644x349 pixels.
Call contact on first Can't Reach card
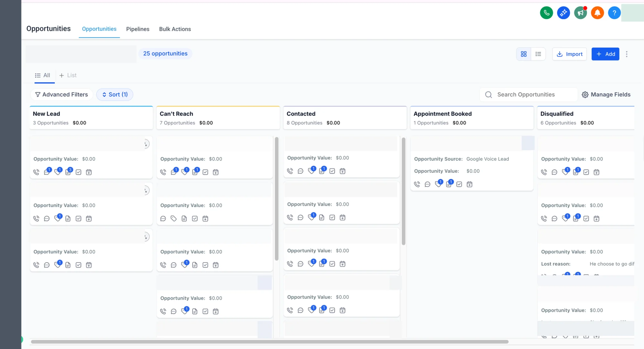[x=163, y=172]
